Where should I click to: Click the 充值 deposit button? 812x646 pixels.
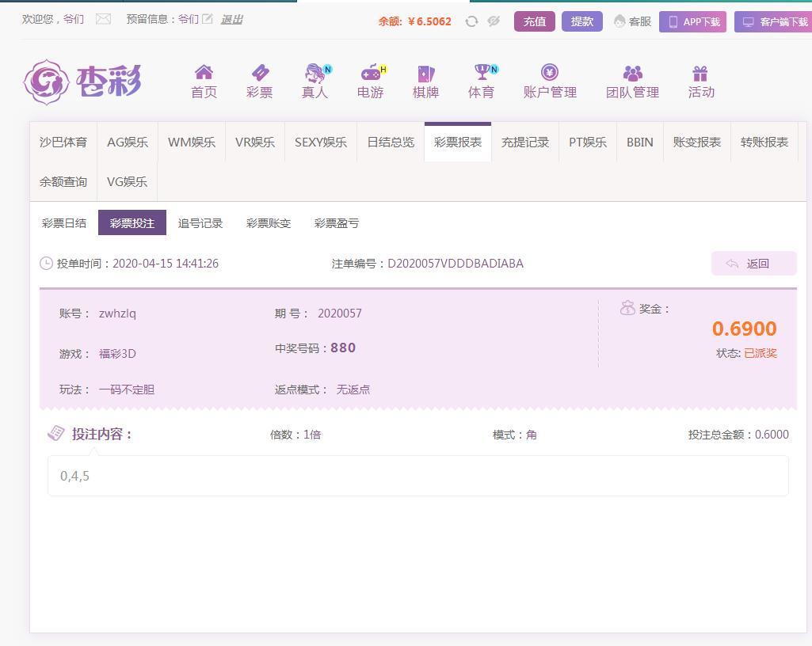535,21
